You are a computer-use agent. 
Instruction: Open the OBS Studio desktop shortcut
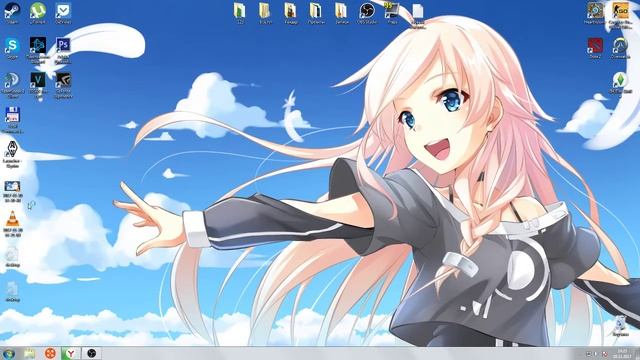click(367, 12)
